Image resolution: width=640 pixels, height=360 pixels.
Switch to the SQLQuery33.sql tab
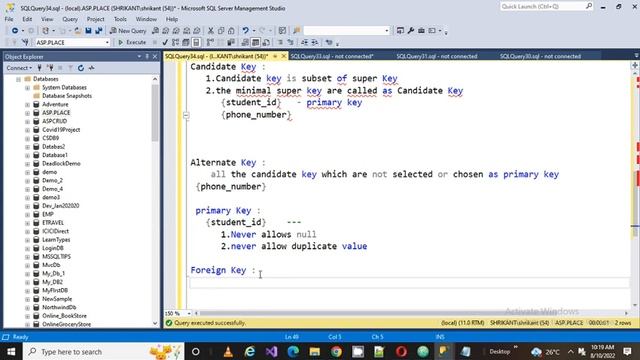click(332, 56)
